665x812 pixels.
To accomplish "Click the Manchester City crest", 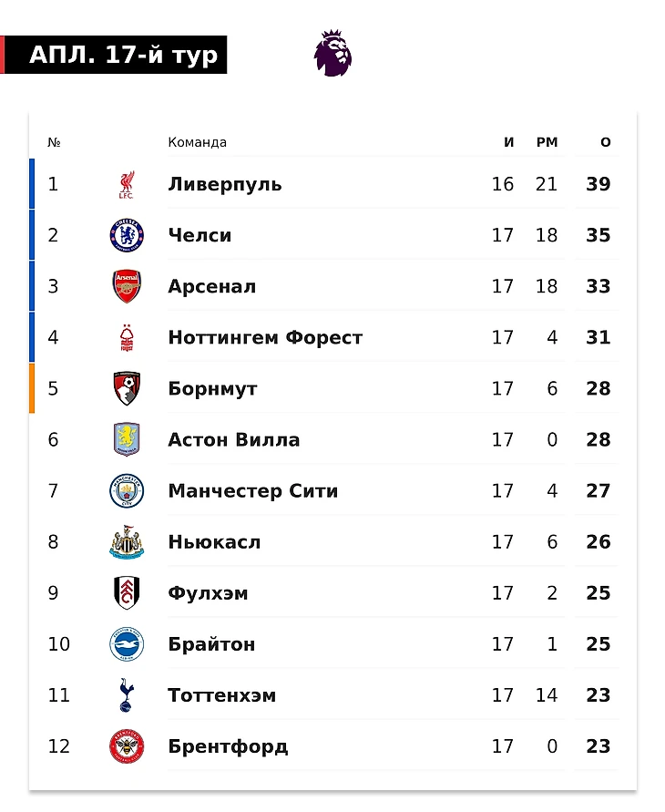I will click(127, 491).
